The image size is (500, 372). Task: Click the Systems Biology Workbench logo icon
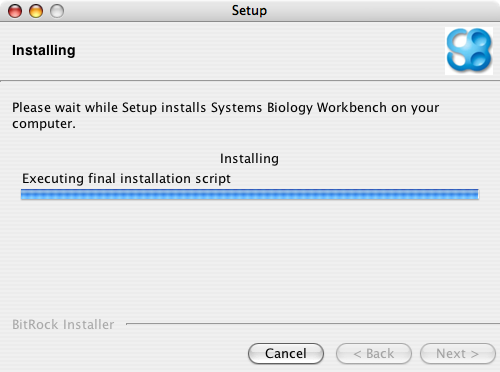point(469,51)
